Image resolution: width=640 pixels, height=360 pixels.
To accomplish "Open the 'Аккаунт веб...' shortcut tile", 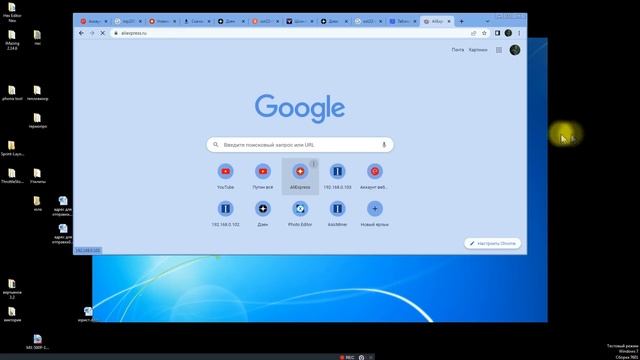I will 375,176.
